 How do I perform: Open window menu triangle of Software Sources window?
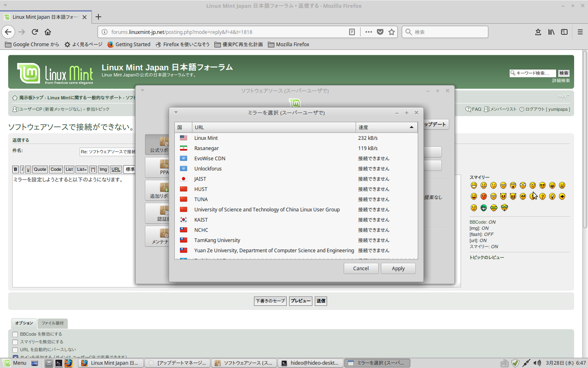tap(143, 90)
